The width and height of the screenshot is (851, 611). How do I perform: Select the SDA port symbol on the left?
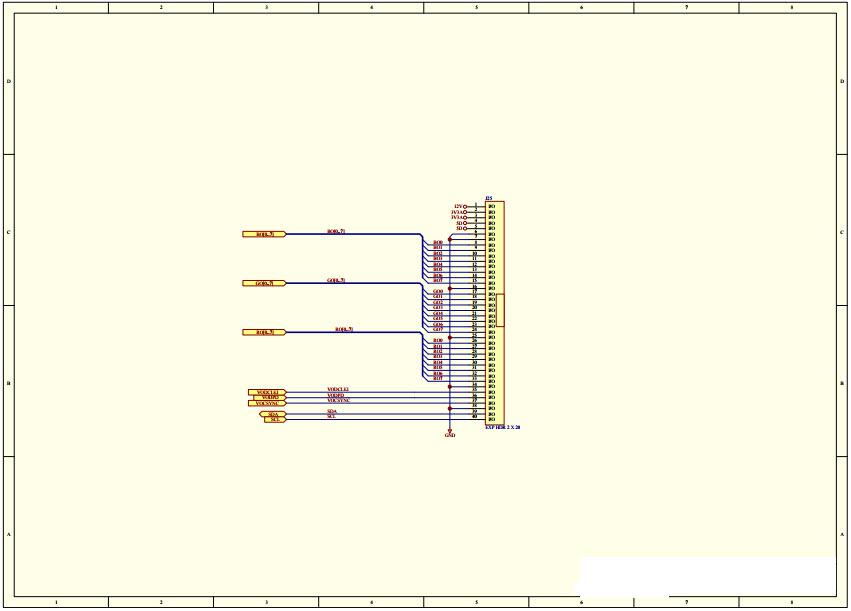[x=272, y=415]
